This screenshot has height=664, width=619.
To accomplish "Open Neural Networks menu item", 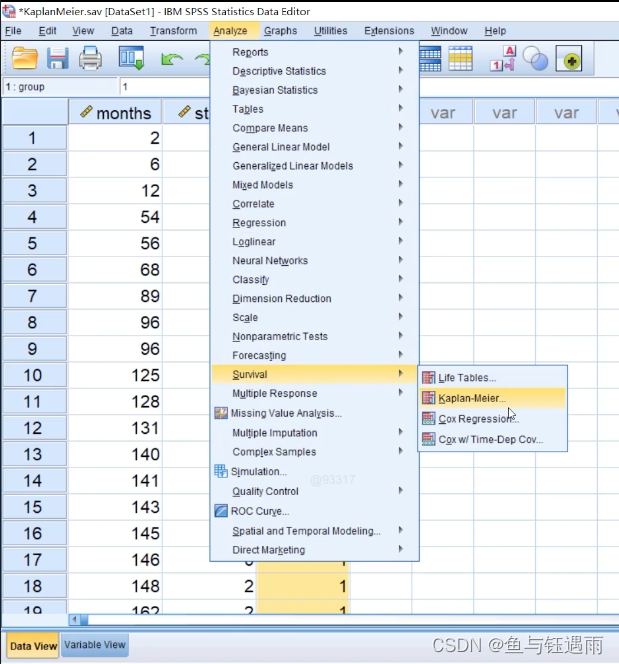I will tap(314, 260).
